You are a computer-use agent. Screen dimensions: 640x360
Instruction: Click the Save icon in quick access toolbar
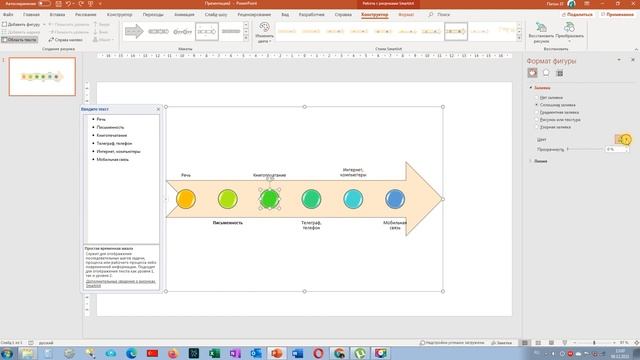pos(58,4)
